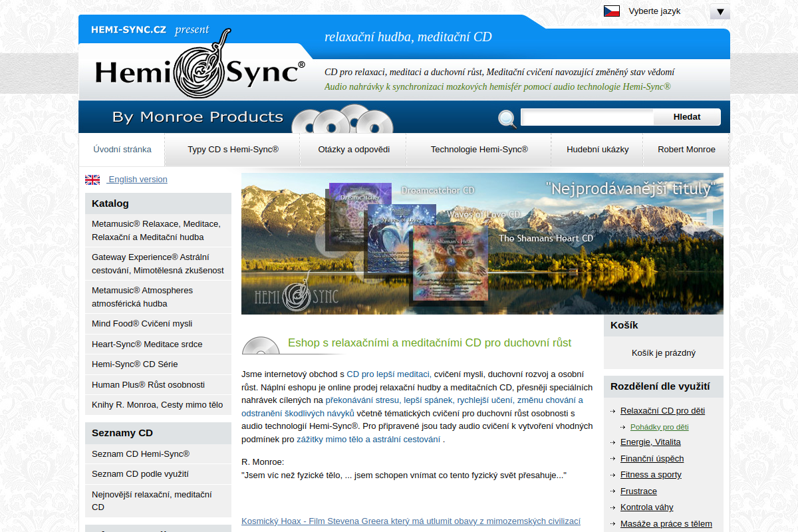The image size is (798, 532).
Task: Open the Otázky a odpovědi menu
Action: (x=354, y=150)
